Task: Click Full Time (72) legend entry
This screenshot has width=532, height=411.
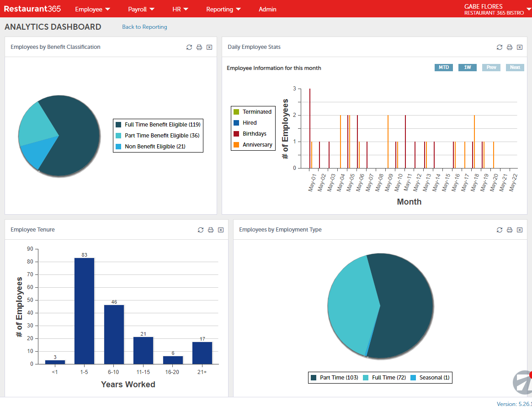Action: (x=384, y=377)
